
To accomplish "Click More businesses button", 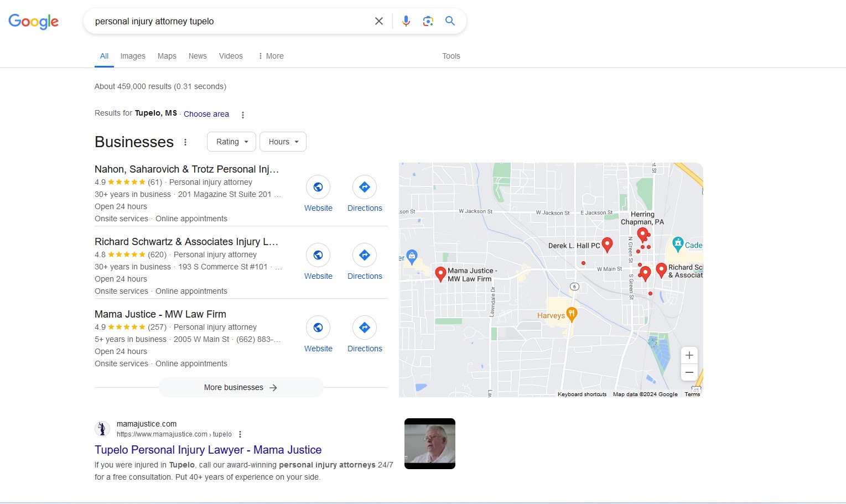I will point(241,387).
